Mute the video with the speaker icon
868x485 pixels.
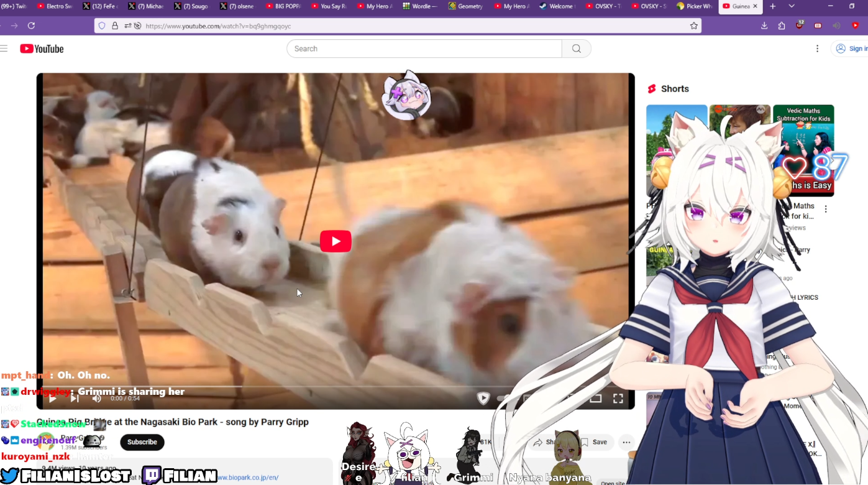coord(96,398)
